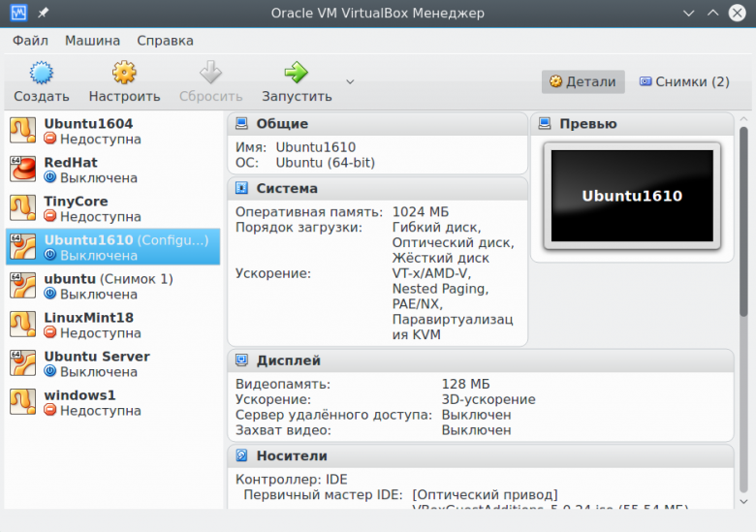Screen dimensions: 756x532
Task: Click the TinyCore OS icon
Action: pos(22,208)
